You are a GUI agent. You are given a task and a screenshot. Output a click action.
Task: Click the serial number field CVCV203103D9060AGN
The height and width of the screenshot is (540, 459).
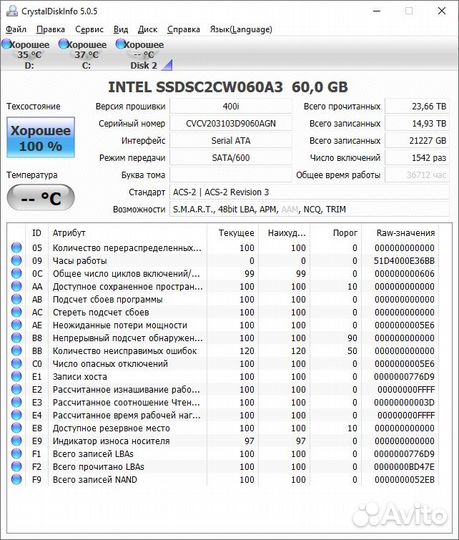(231, 124)
